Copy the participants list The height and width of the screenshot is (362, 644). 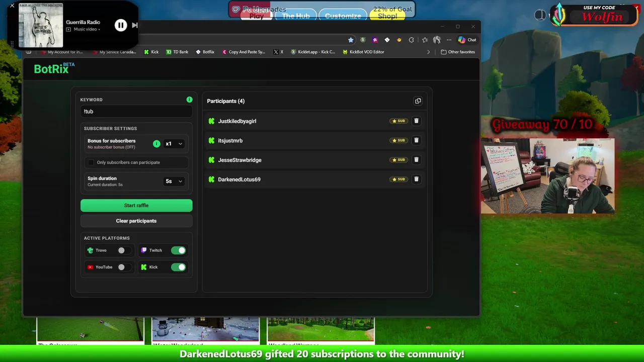pyautogui.click(x=418, y=101)
